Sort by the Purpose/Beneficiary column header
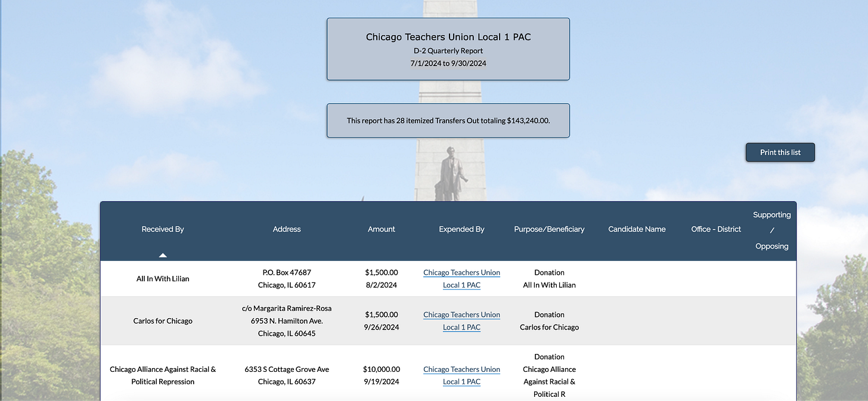 tap(549, 229)
